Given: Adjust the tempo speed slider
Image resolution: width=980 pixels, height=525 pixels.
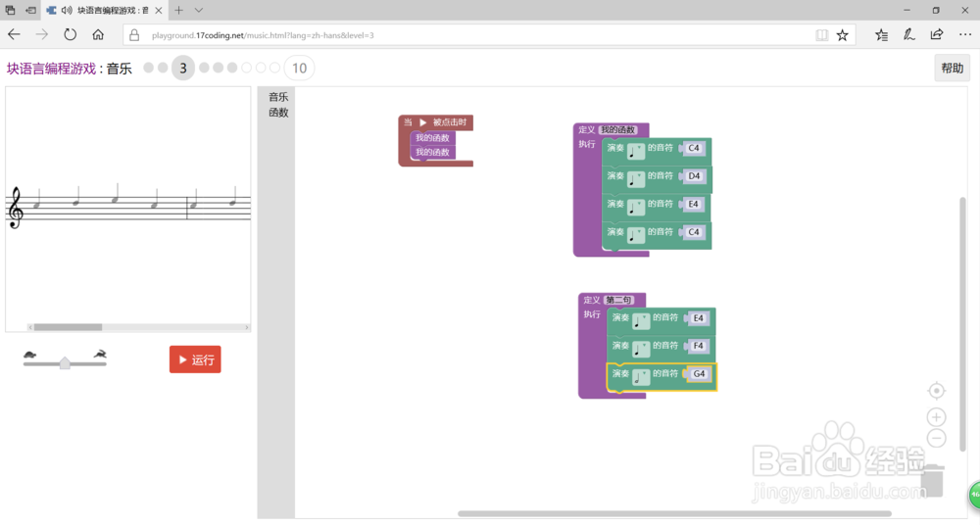Looking at the screenshot, I should click(65, 363).
